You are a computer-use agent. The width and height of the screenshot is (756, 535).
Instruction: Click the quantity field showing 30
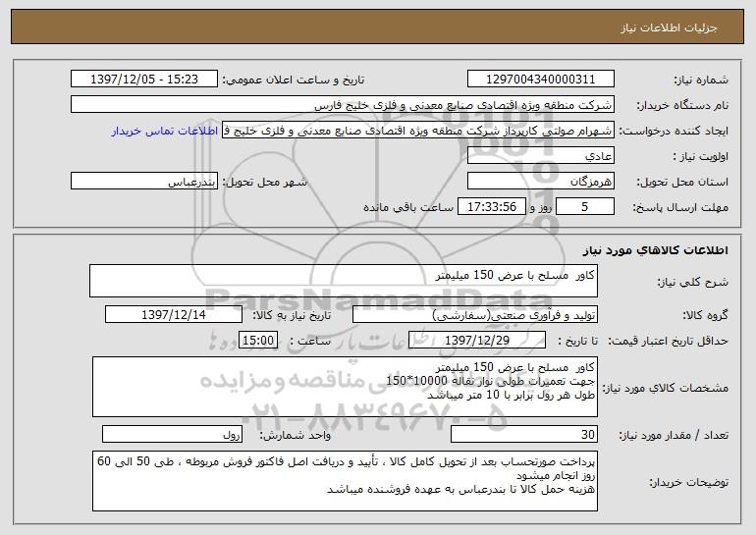(x=524, y=434)
